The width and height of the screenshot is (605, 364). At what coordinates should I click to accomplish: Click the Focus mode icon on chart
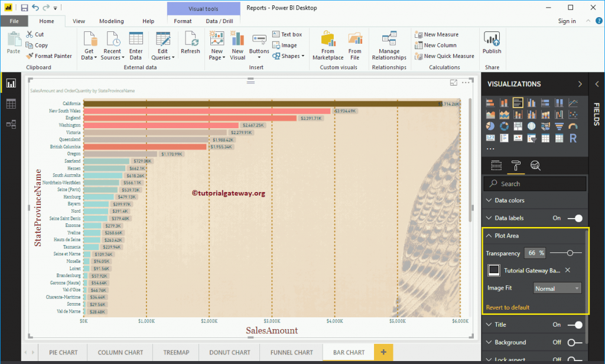coord(454,83)
